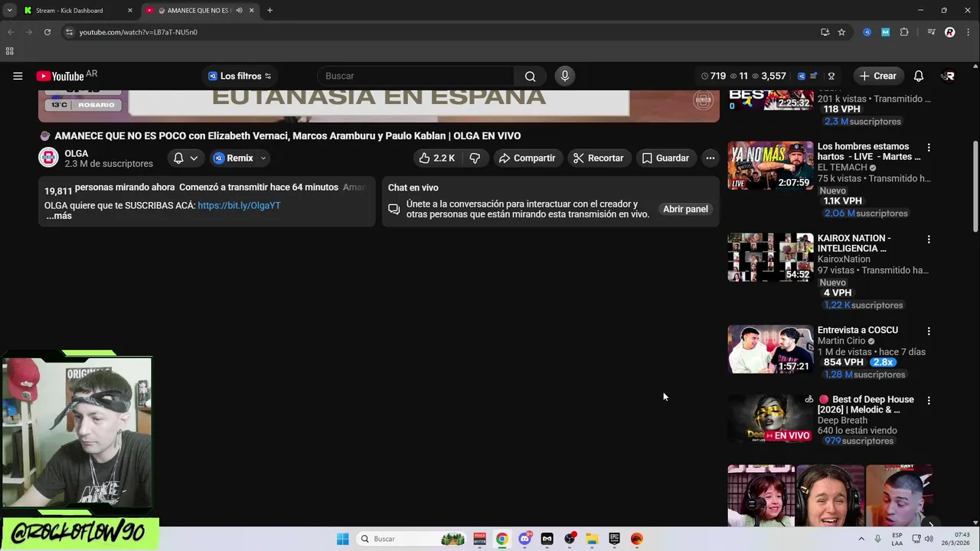
Task: Click the vidIQ logo icon in stats bar
Action: pyautogui.click(x=802, y=76)
